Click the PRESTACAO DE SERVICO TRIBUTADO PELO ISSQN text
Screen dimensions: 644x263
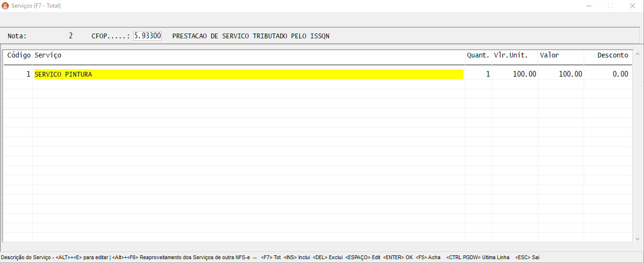pyautogui.click(x=251, y=36)
